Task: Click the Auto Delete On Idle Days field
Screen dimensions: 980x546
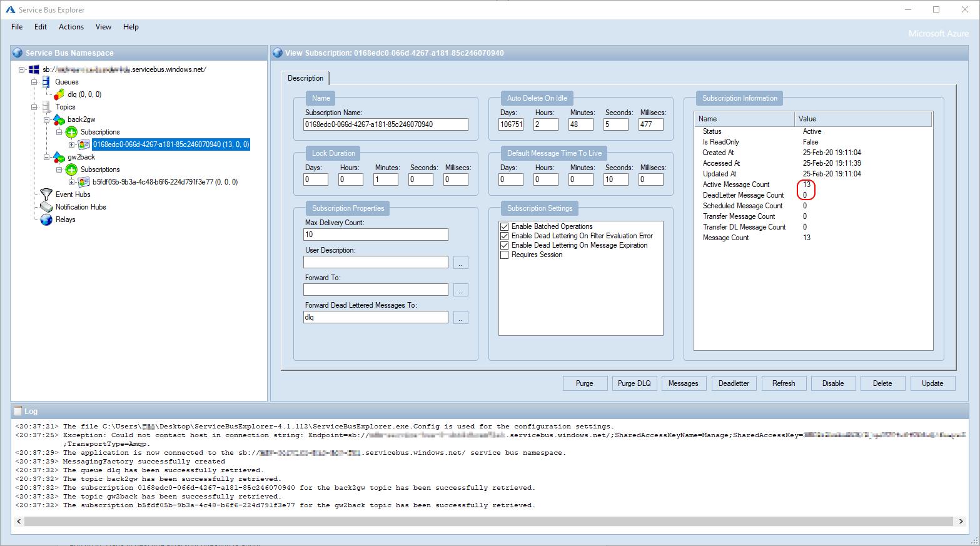Action: coord(511,124)
